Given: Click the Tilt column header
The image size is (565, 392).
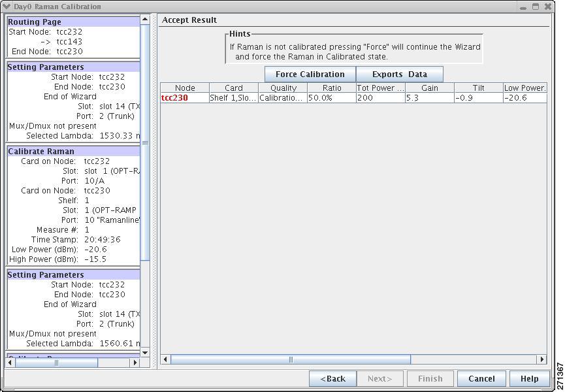Looking at the screenshot, I should point(479,88).
